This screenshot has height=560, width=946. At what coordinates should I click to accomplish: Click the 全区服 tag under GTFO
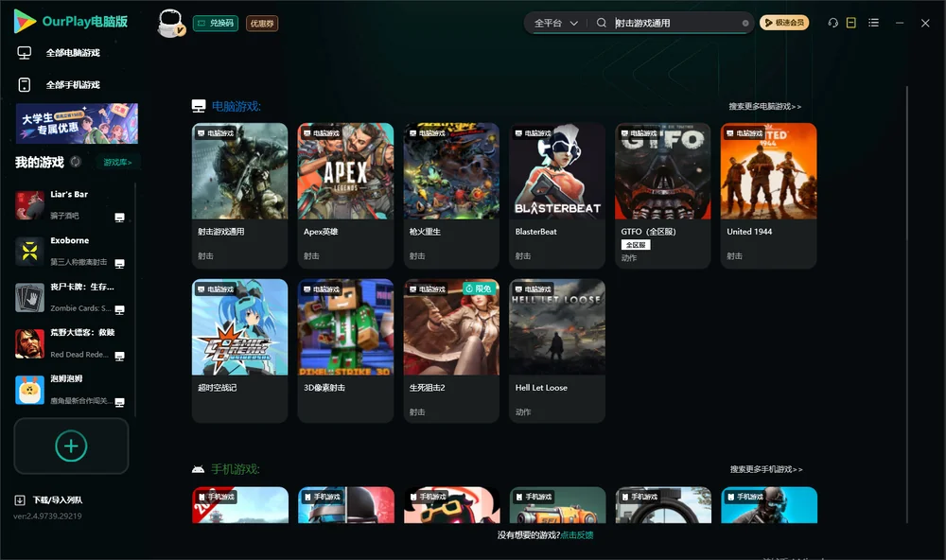pos(636,245)
